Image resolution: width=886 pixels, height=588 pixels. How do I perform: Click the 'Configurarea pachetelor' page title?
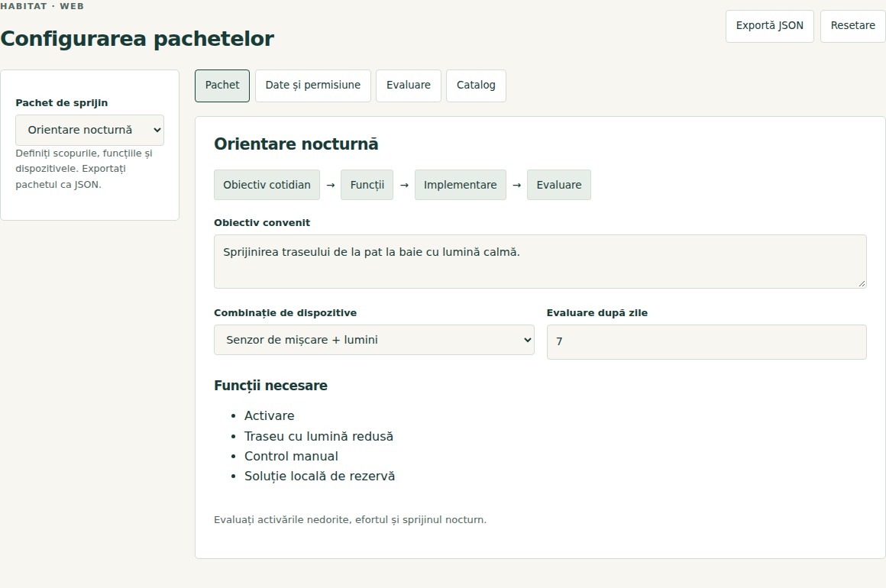pos(137,39)
